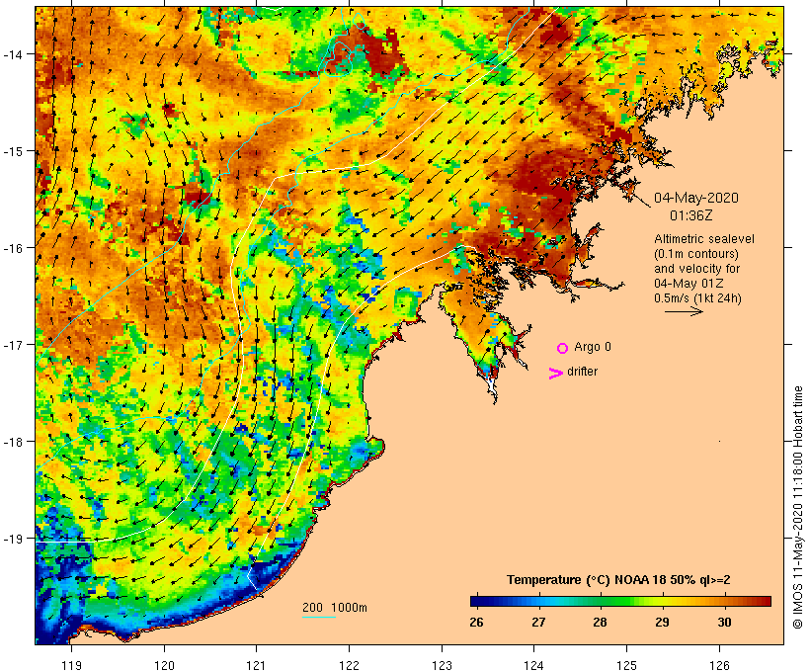The width and height of the screenshot is (810, 672).
Task: Click the longitude label '119'
Action: (x=71, y=665)
